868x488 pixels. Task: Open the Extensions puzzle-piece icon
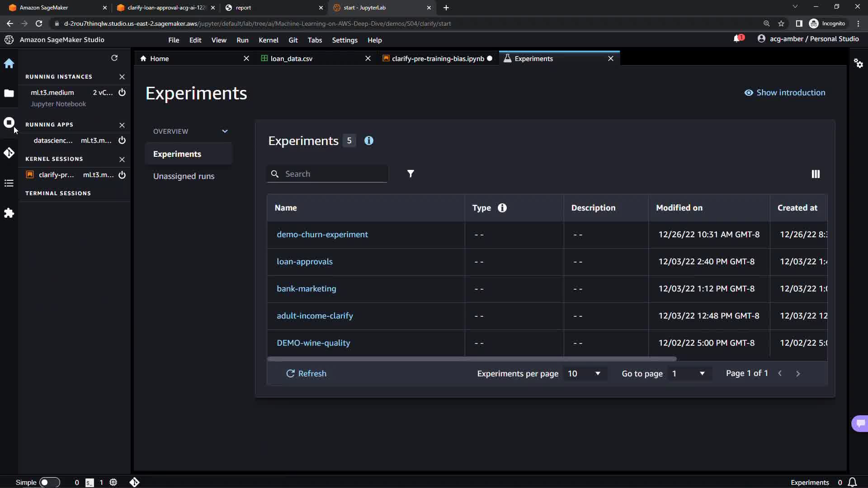(x=9, y=213)
